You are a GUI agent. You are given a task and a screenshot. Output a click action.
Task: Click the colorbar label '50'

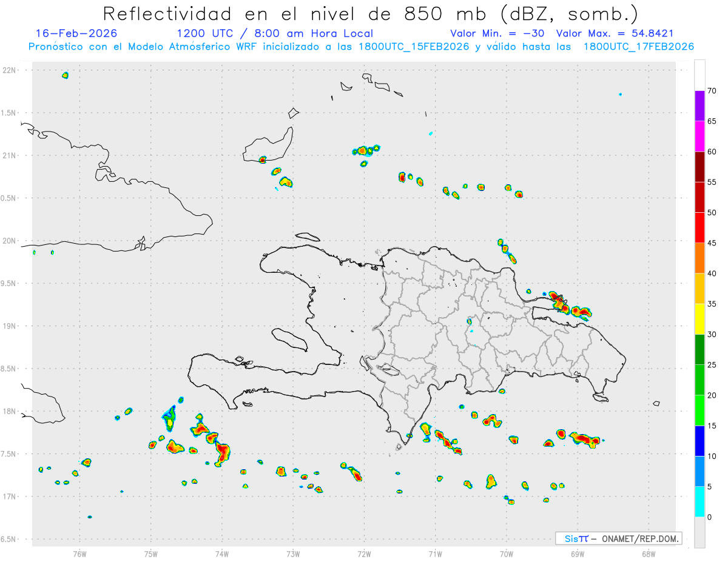[712, 213]
